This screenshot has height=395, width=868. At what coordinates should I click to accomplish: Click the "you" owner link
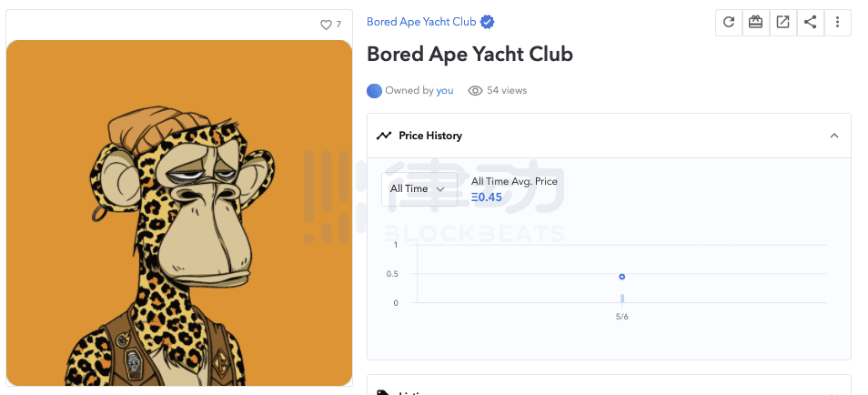click(445, 90)
